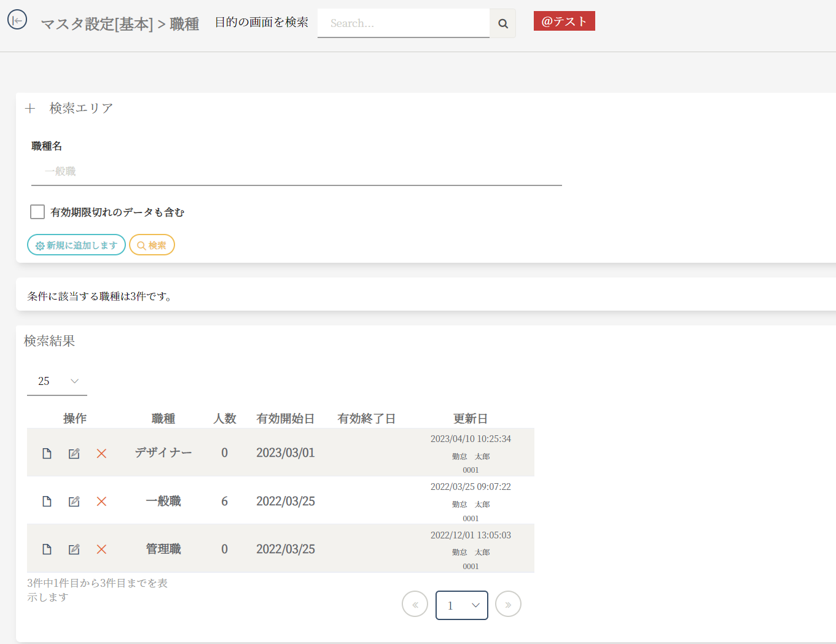The image size is (836, 644).
Task: Sort by the 有効開始日 column header
Action: [285, 419]
